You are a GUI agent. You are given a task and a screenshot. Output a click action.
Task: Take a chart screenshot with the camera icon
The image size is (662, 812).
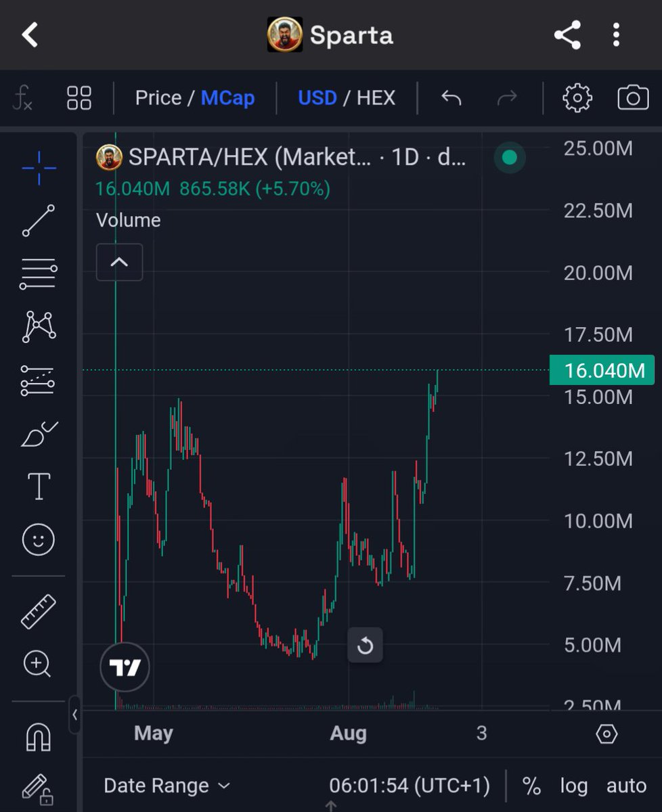click(633, 97)
